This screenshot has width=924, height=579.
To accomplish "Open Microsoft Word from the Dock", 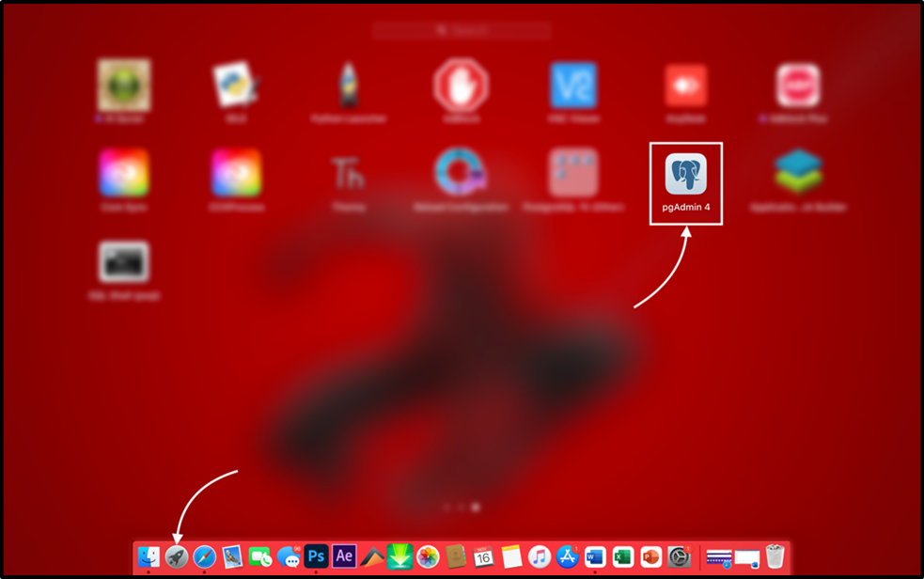I will [594, 555].
